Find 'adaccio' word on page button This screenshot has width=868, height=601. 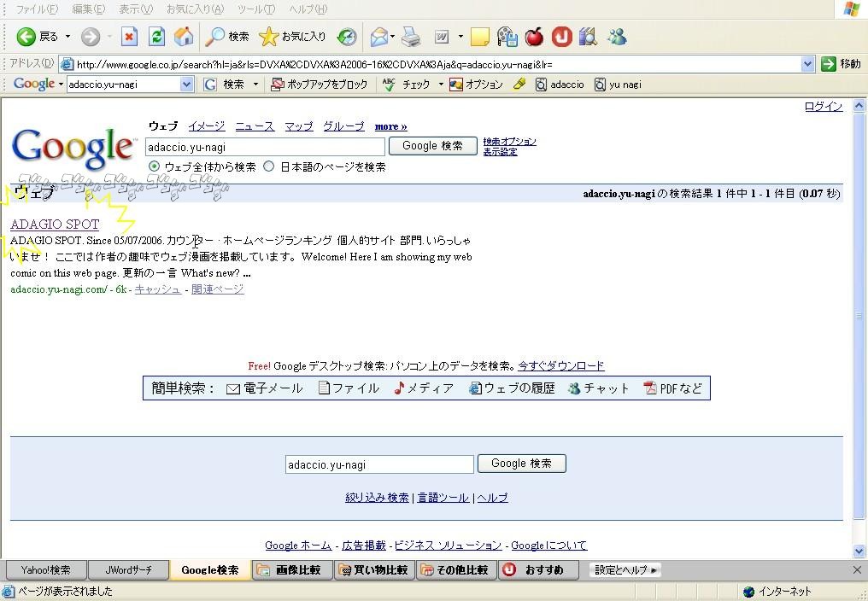click(x=560, y=85)
